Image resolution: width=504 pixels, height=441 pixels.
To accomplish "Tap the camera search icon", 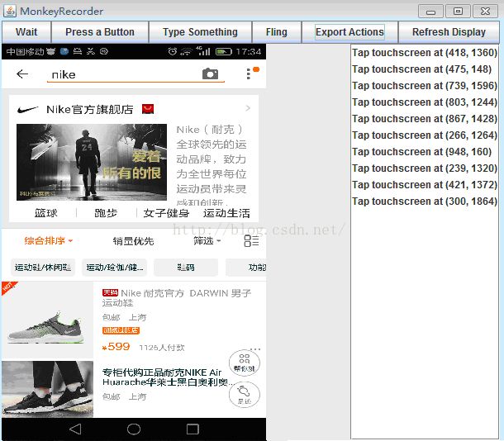I will [210, 73].
